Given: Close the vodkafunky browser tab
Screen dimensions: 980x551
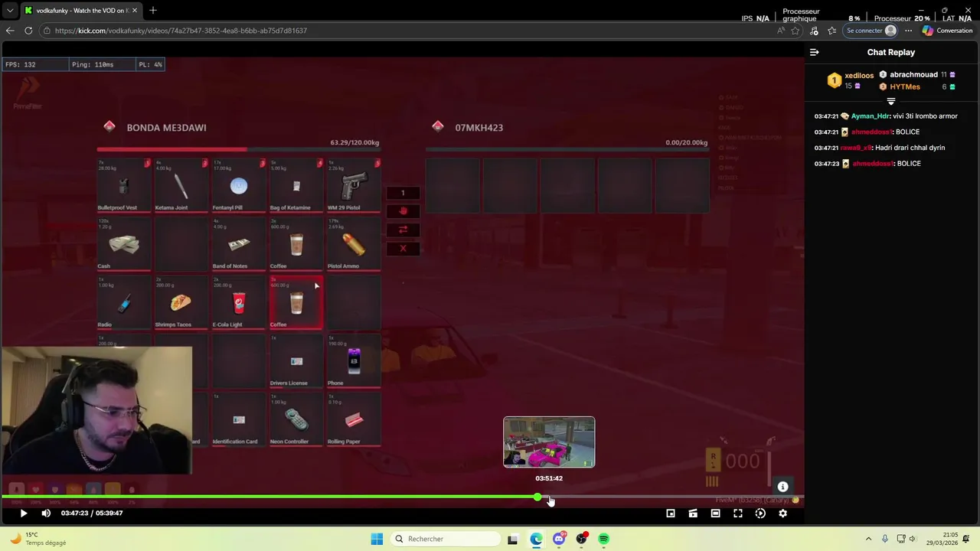Looking at the screenshot, I should pyautogui.click(x=135, y=11).
